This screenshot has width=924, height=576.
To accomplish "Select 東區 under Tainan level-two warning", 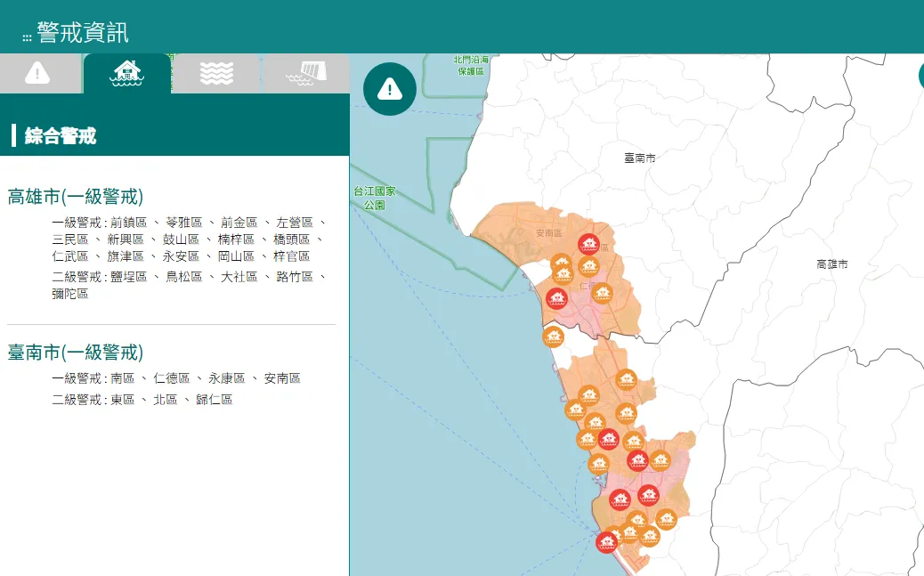I will coord(123,400).
